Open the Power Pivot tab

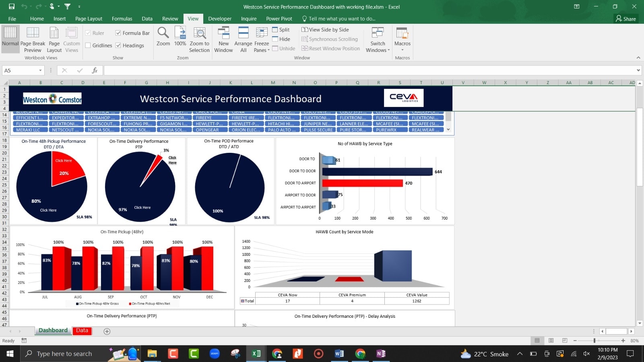coord(279,19)
